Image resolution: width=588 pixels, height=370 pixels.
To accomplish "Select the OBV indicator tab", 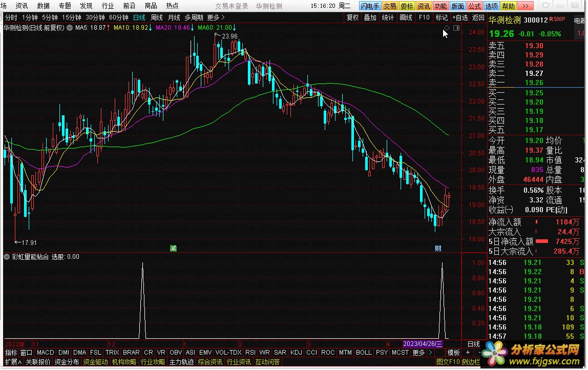I will pos(176,353).
